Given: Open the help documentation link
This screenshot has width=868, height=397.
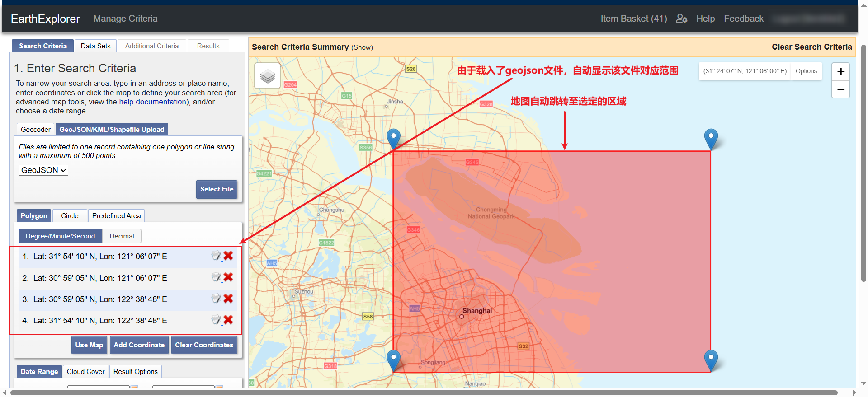Looking at the screenshot, I should point(153,102).
